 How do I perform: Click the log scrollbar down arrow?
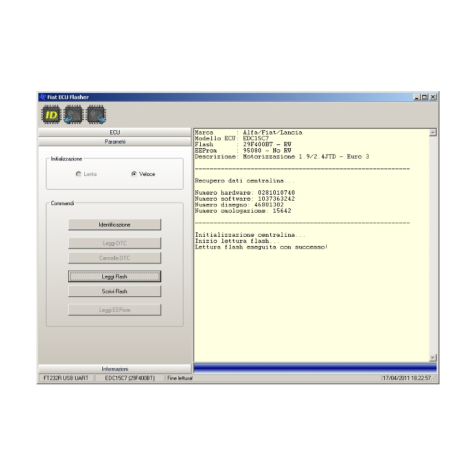pos(433,358)
